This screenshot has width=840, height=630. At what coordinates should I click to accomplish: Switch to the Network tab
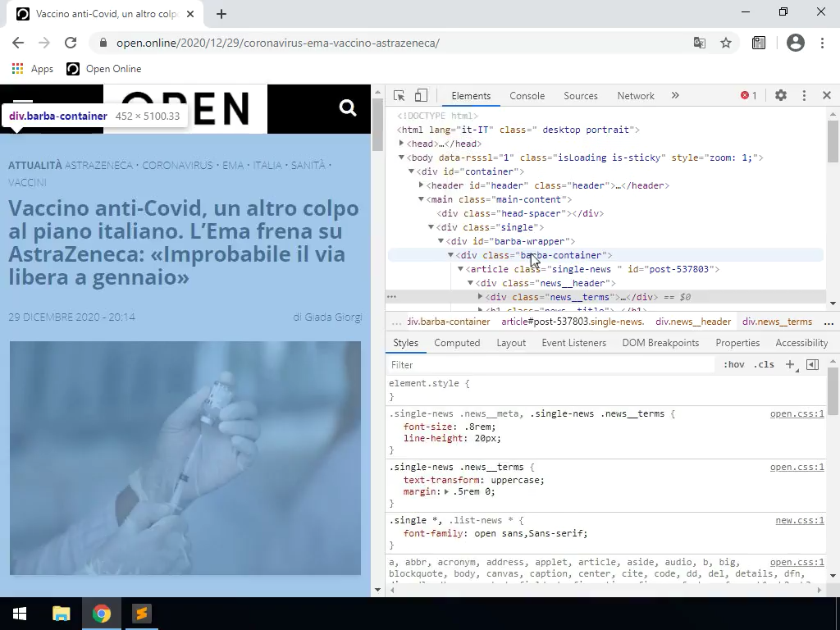point(636,95)
